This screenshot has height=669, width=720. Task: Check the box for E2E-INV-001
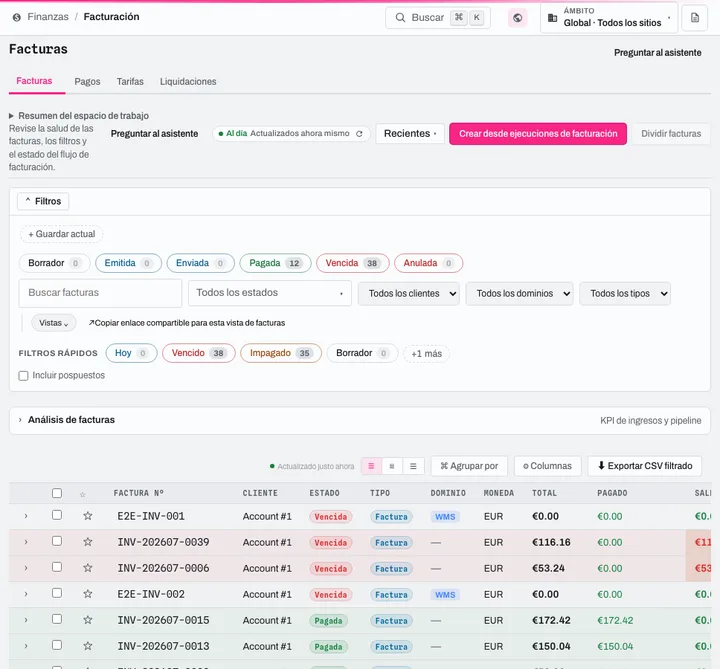57,515
